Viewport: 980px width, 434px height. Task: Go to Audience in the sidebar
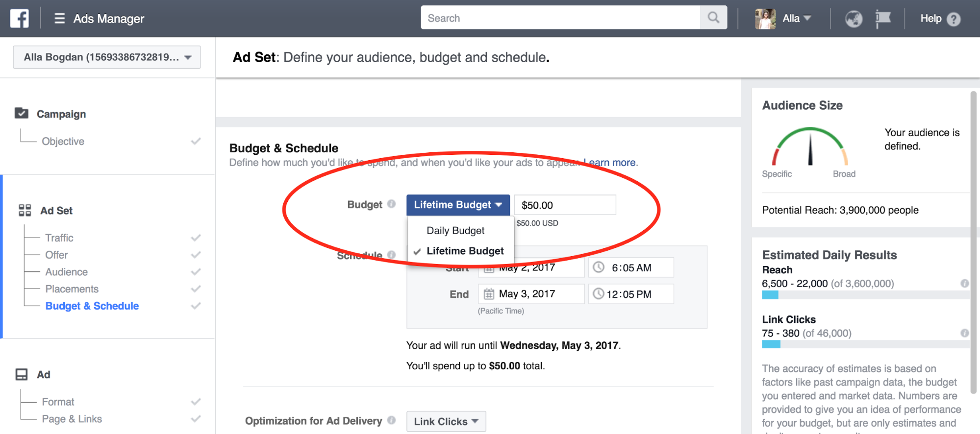(x=67, y=272)
